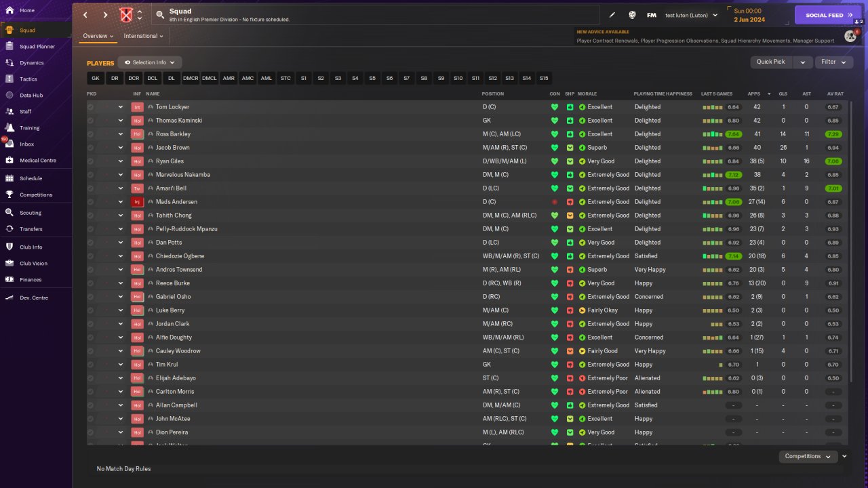Screen dimensions: 868x488
Task: Sort by the AV RAT column header
Action: 835,94
